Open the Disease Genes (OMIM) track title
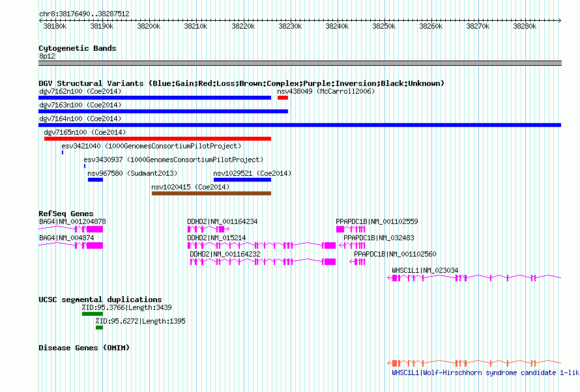This screenshot has height=392, width=580. tap(84, 348)
